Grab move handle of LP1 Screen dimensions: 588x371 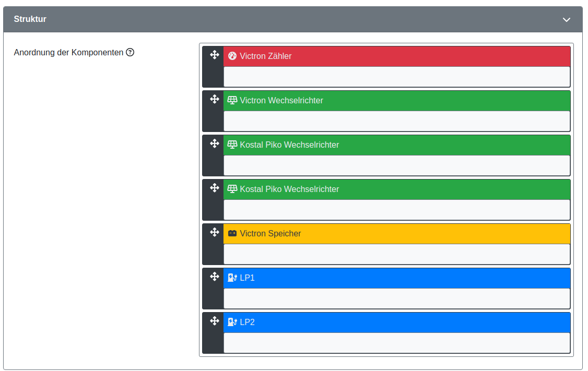click(215, 277)
